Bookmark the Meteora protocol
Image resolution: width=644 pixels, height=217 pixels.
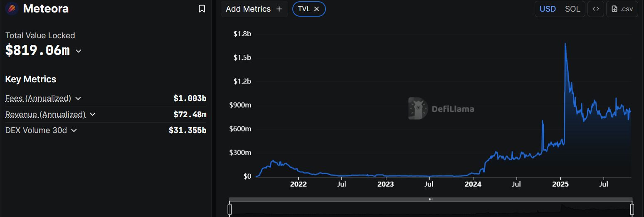coord(202,9)
